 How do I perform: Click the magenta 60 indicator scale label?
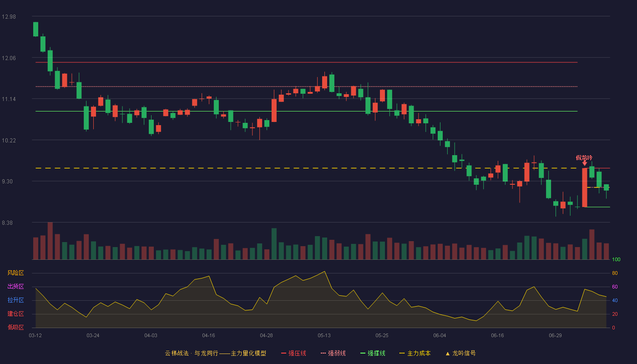tap(615, 287)
